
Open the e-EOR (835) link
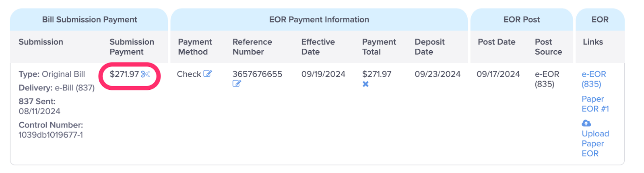[x=594, y=79]
